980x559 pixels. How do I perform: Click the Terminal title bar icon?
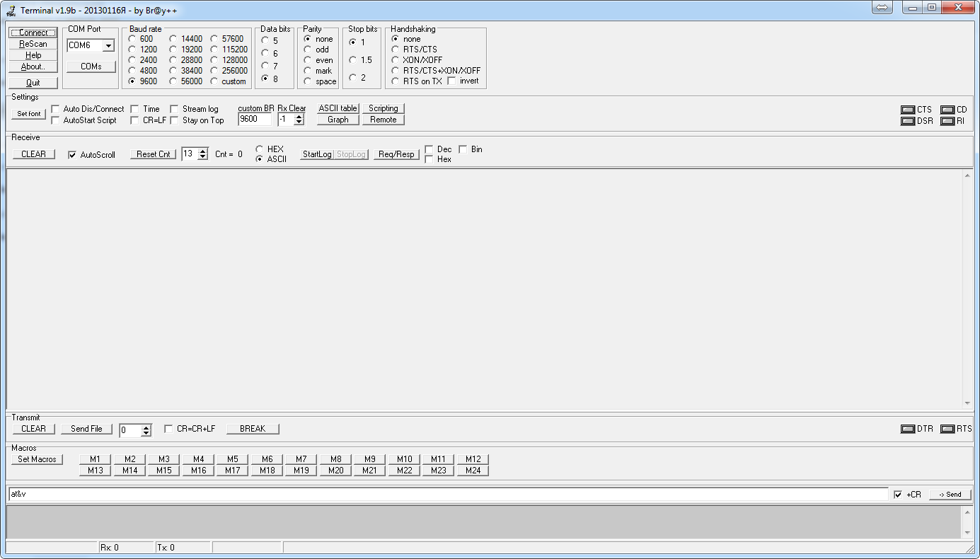pyautogui.click(x=11, y=10)
